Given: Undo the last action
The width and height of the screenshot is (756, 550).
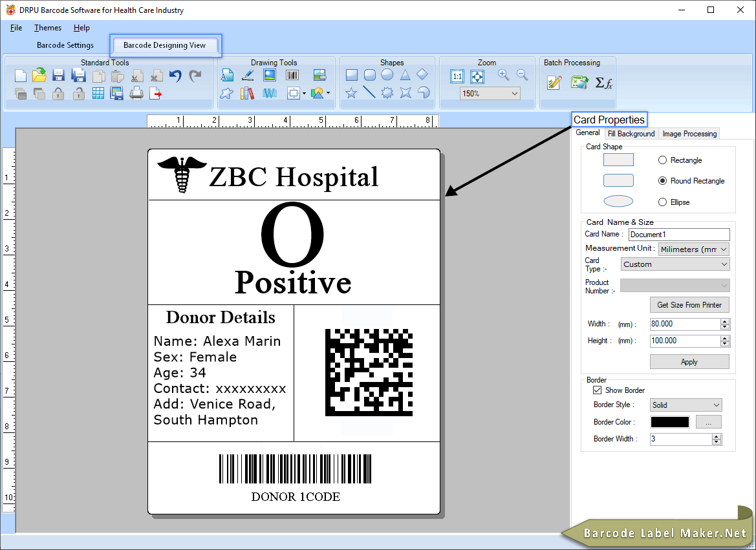Looking at the screenshot, I should point(175,76).
